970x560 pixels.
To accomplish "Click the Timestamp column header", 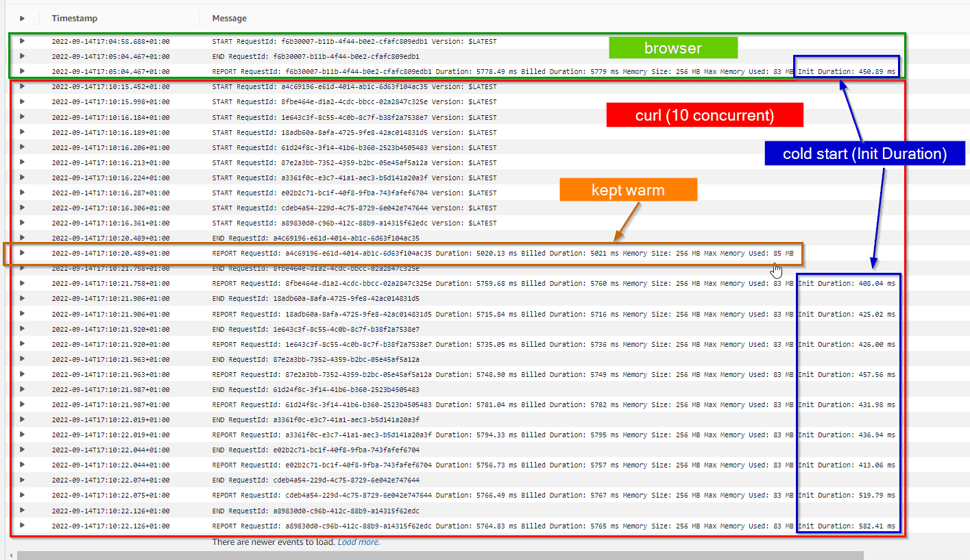I will pyautogui.click(x=74, y=19).
